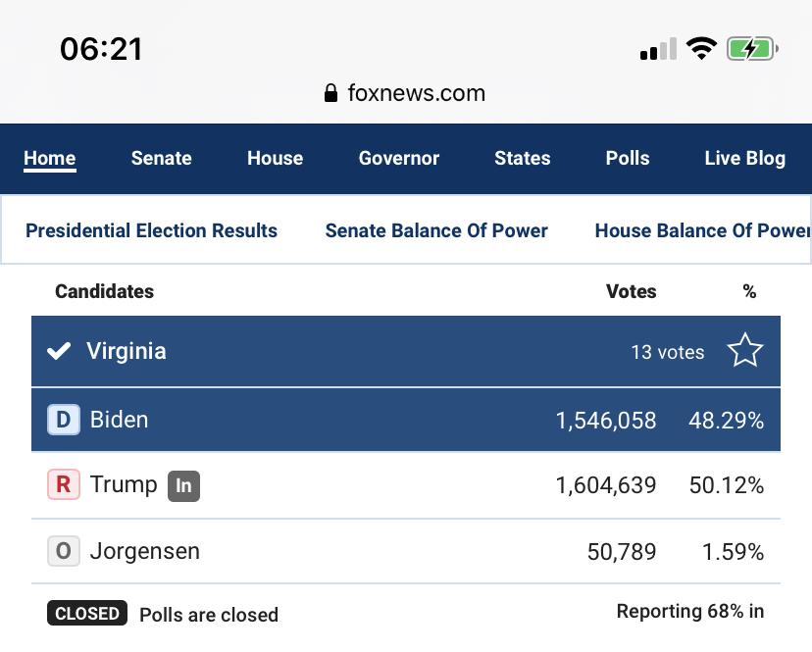Open Presidential Election Results link
Viewport: 812px width, 652px height.
(x=152, y=230)
